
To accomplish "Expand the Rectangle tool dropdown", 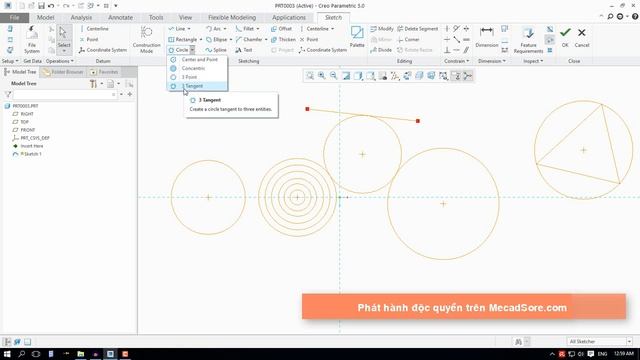I will click(x=200, y=40).
